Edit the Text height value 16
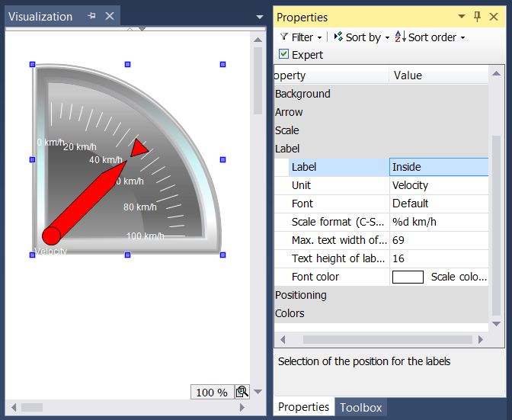This screenshot has width=512, height=420. tap(439, 258)
